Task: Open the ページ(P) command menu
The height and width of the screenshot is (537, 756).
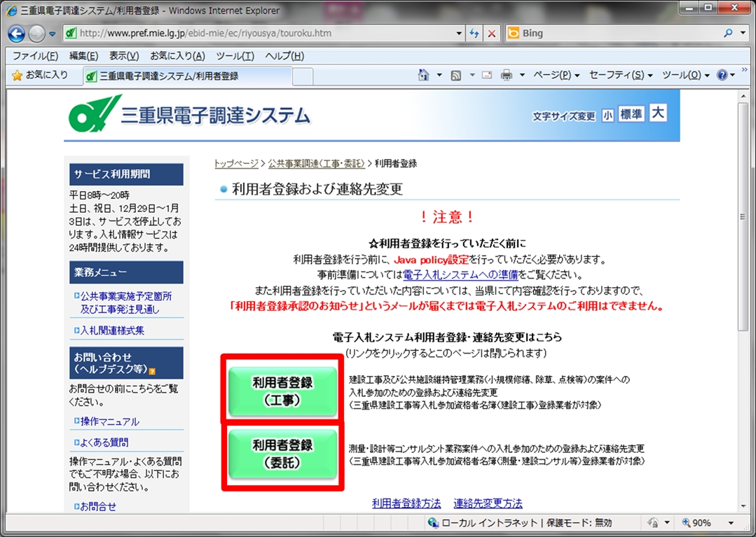Action: coord(556,75)
